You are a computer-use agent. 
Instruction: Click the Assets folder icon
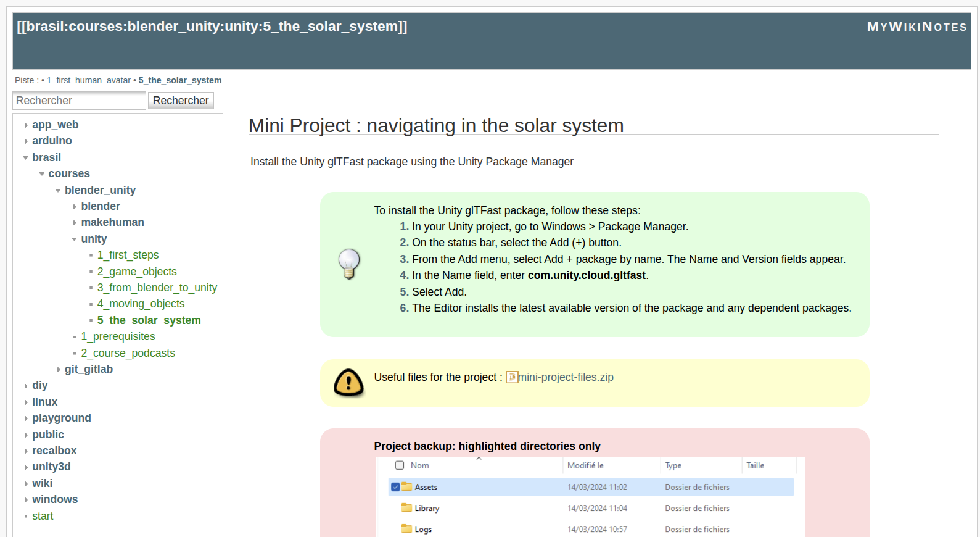406,487
